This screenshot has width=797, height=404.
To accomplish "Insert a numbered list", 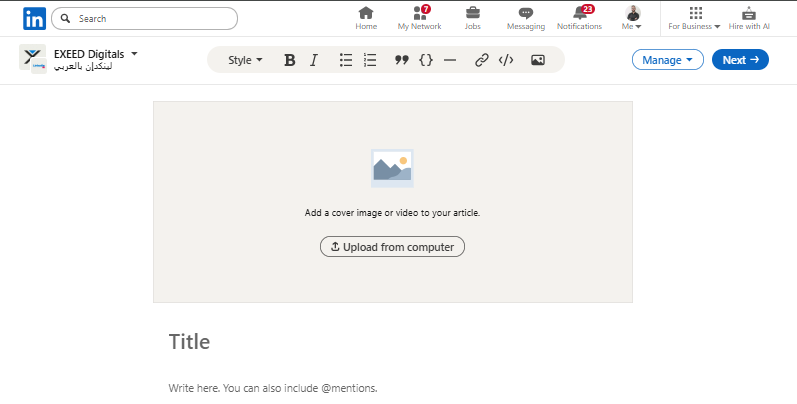I will 371,60.
